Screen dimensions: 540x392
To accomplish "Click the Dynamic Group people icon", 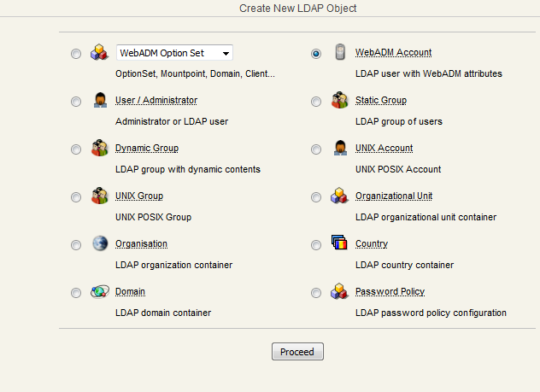I will tap(100, 148).
